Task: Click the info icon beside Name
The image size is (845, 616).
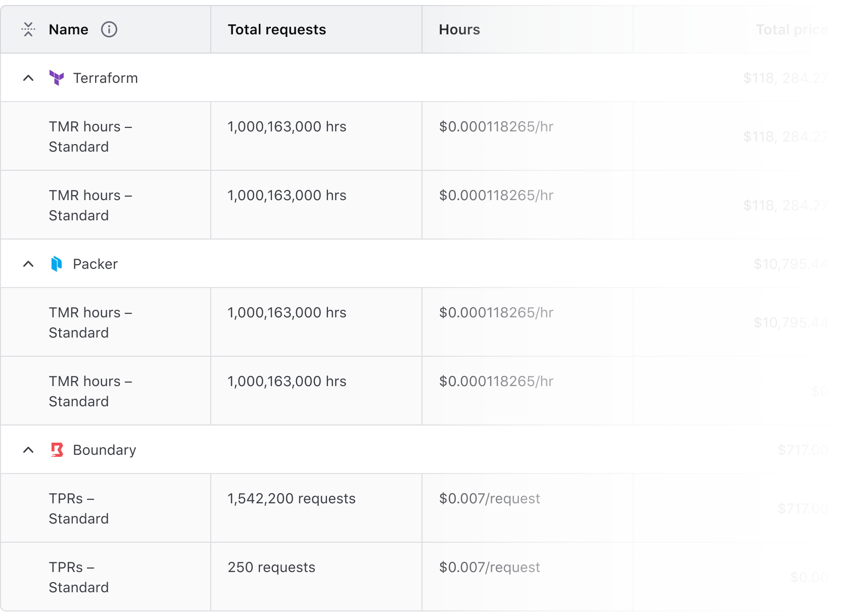Action: point(109,30)
